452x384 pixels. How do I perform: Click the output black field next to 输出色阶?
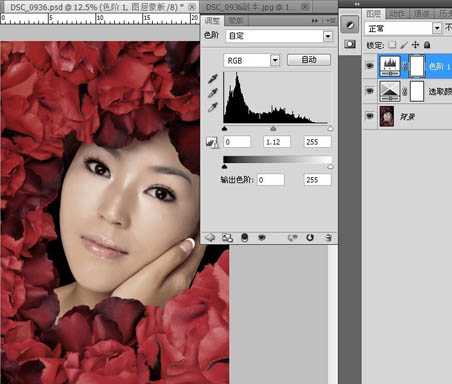pos(271,180)
